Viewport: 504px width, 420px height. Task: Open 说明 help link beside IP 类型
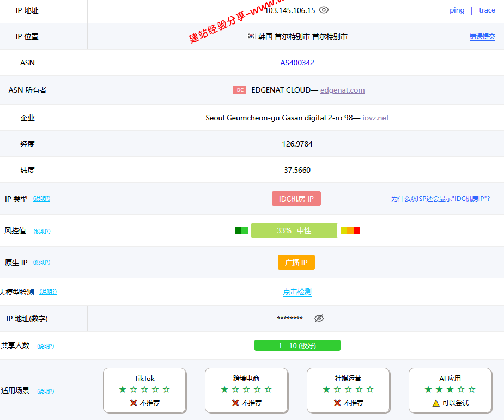point(42,199)
